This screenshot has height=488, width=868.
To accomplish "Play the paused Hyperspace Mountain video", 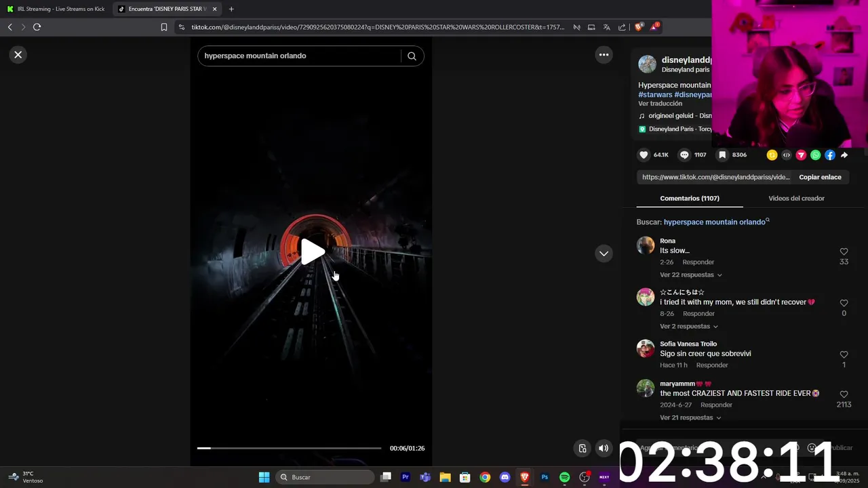I will point(313,251).
